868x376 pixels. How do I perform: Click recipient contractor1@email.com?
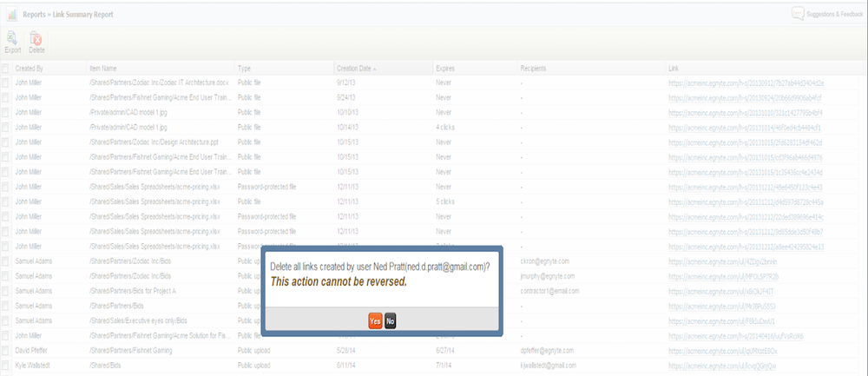(x=549, y=291)
